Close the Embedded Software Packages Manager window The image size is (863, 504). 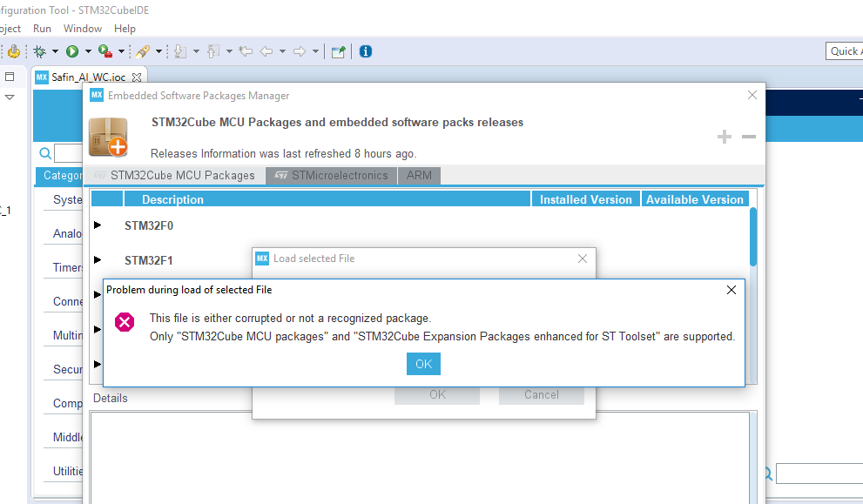tap(752, 95)
